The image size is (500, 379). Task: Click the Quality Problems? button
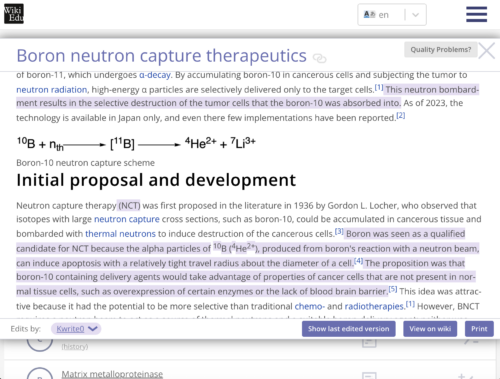(441, 50)
